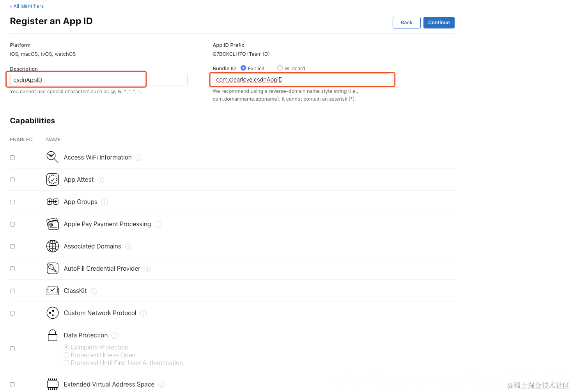This screenshot has width=572, height=392.
Task: Focus the Description input field
Action: [99, 80]
